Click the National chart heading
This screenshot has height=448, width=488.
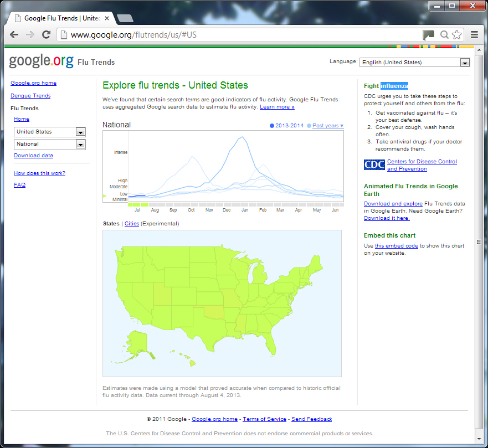117,125
